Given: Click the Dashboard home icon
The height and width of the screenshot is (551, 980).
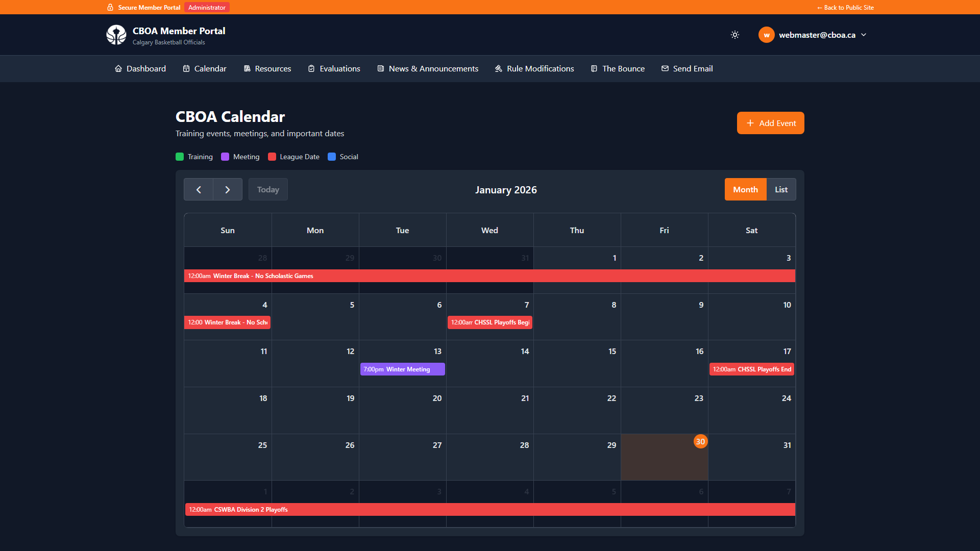Looking at the screenshot, I should tap(118, 68).
